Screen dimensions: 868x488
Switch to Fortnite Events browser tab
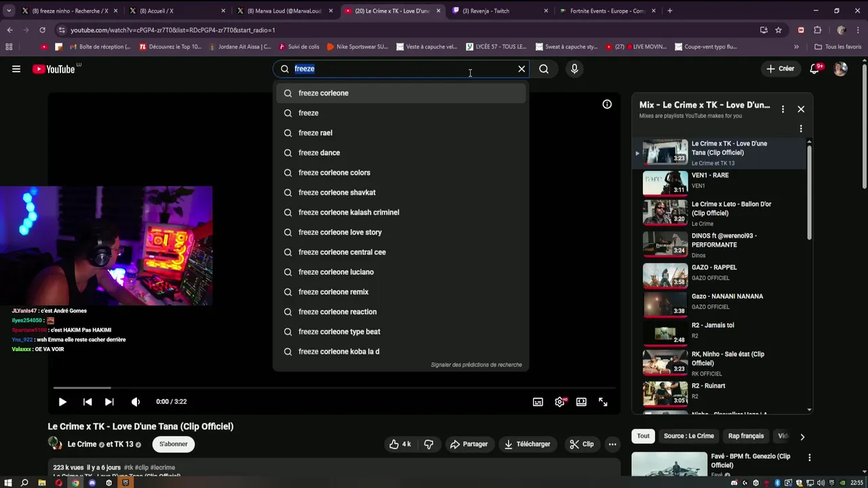(x=606, y=11)
